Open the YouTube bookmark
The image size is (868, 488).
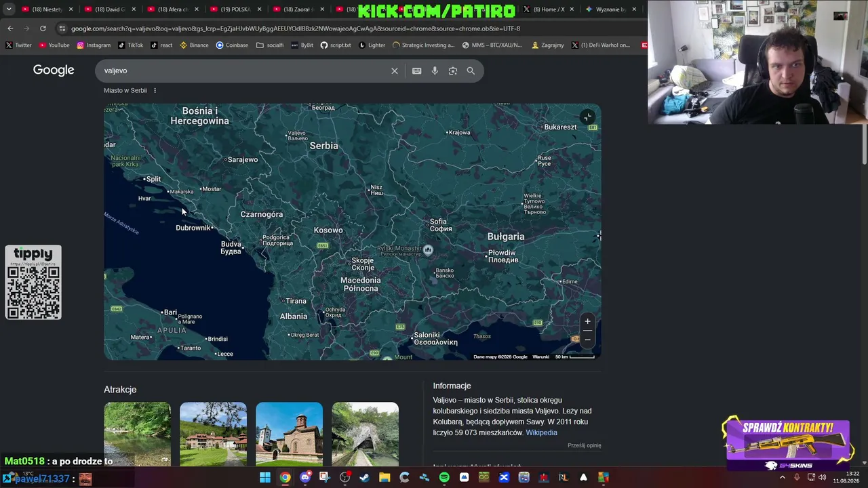(54, 45)
